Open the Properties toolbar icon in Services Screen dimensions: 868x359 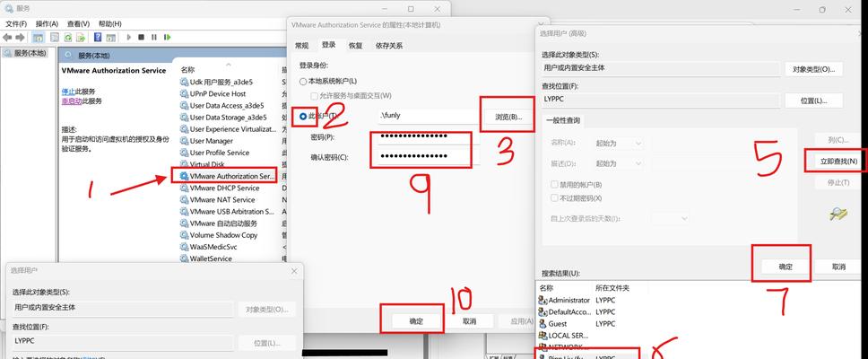point(54,37)
